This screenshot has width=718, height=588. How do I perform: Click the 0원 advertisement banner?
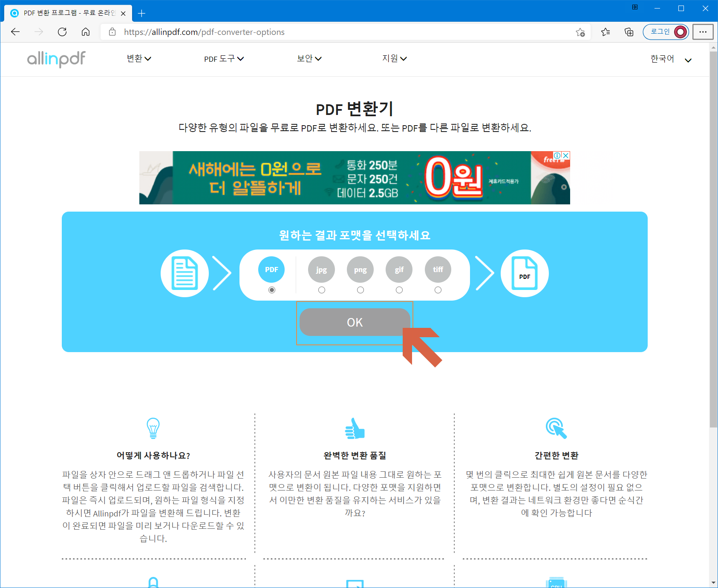coord(355,178)
